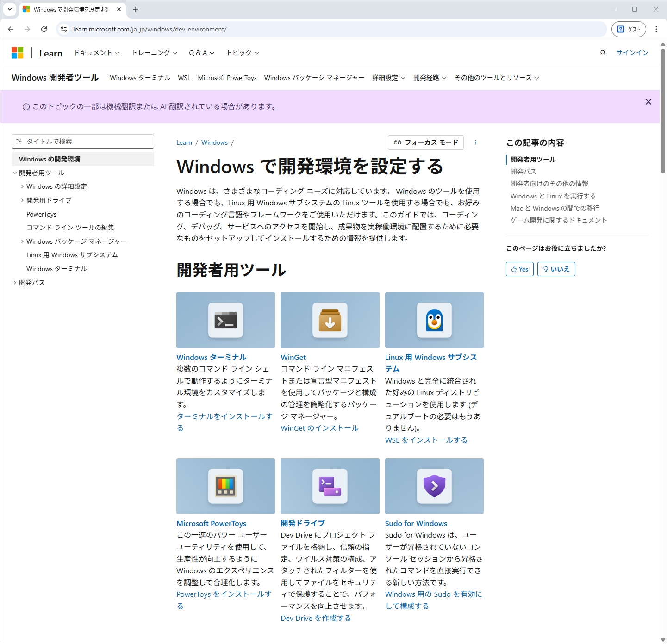Click the いいえ feedback button
Screen dimensions: 667x644
tap(556, 269)
